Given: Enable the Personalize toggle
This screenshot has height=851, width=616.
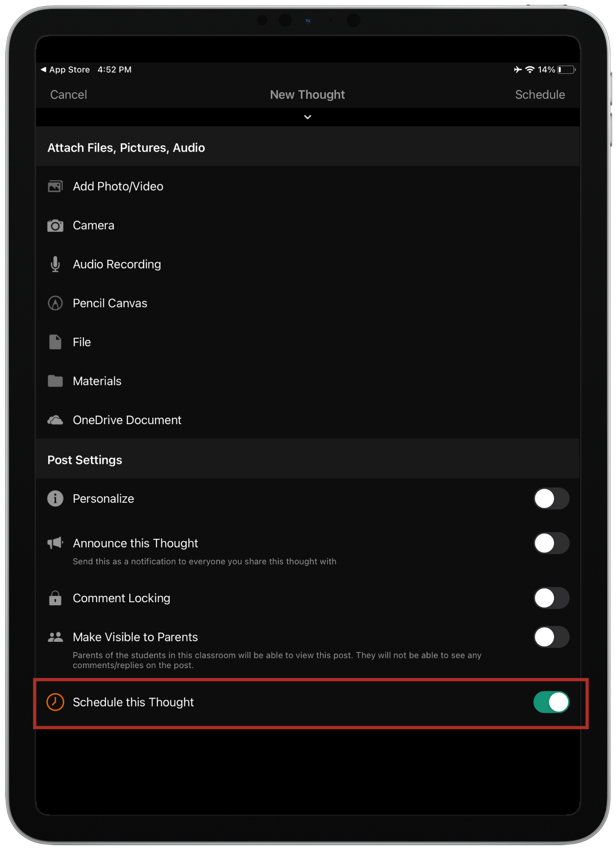Looking at the screenshot, I should [551, 498].
